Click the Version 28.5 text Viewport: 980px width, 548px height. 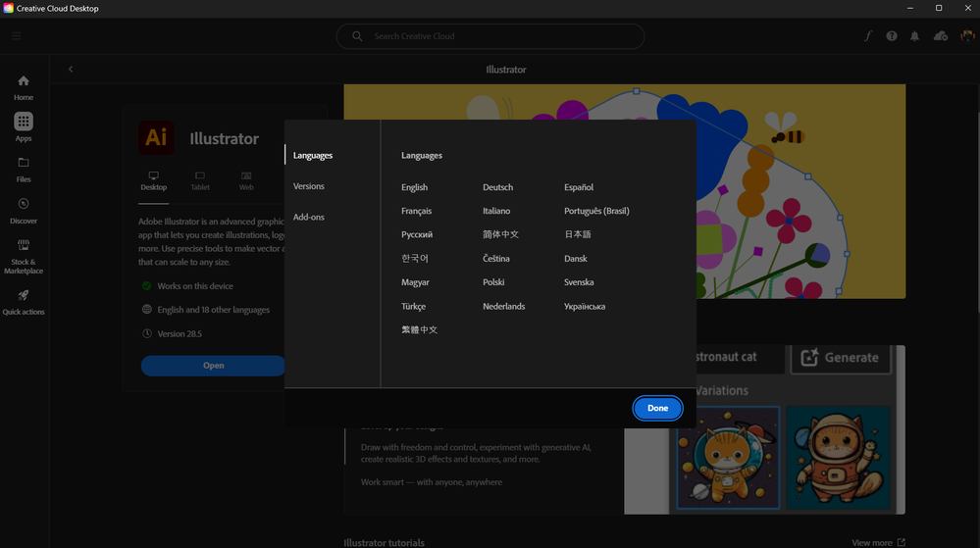pyautogui.click(x=180, y=333)
